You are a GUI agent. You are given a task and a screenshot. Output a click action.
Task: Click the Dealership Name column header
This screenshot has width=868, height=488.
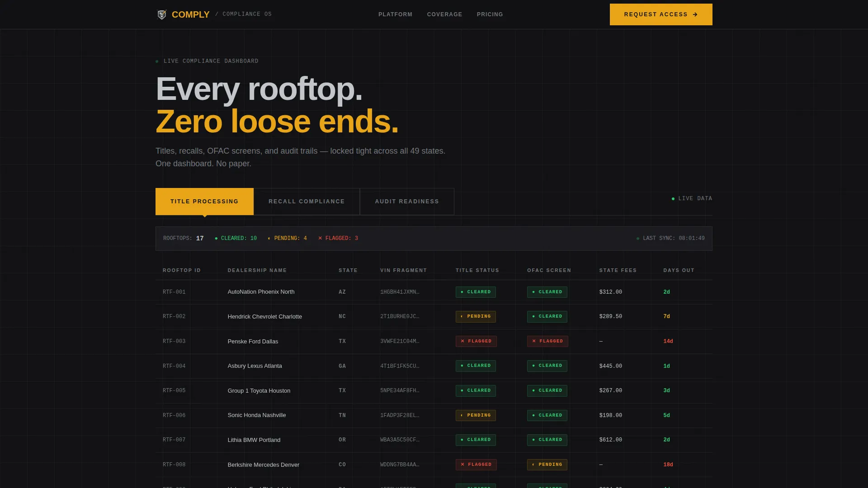point(257,270)
